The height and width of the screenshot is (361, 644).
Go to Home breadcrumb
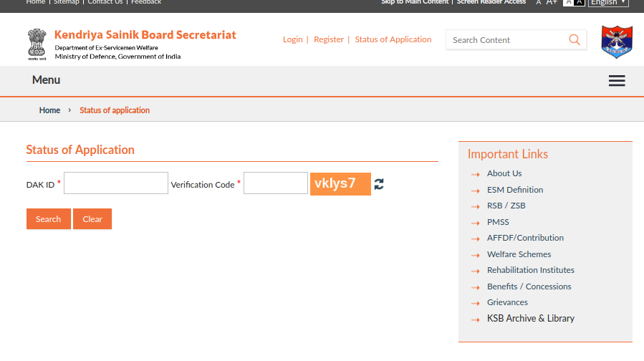click(49, 110)
